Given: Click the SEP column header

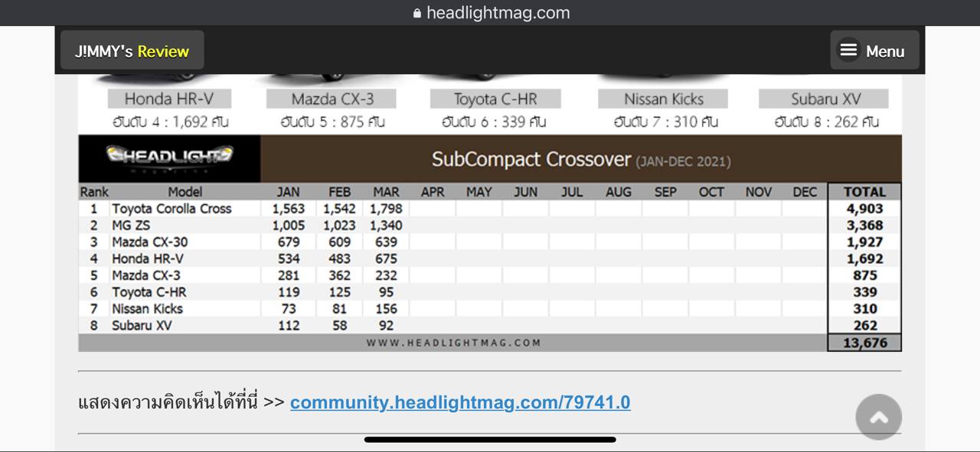Looking at the screenshot, I should (x=665, y=192).
